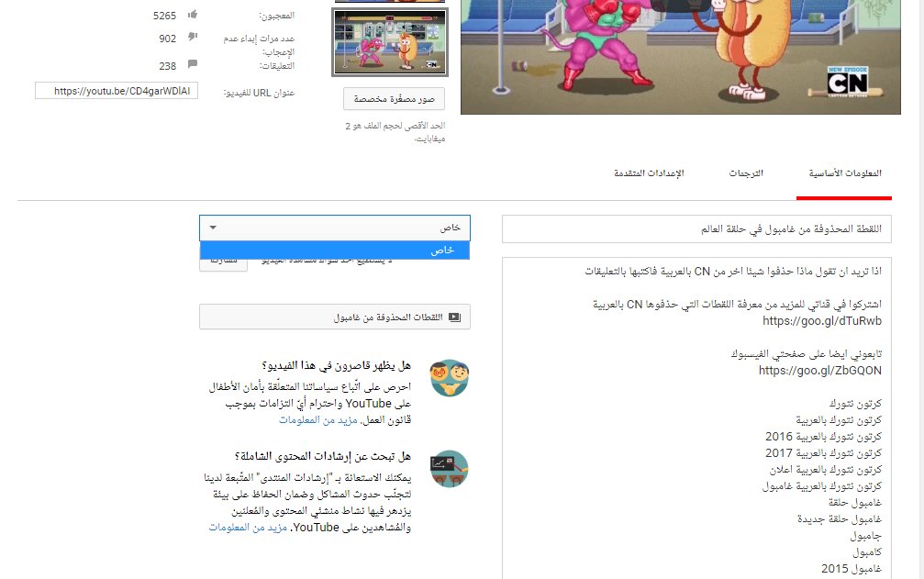Viewport: 924px width, 579px height.
Task: Click the tag line غامبول 2015
Action: tap(852, 568)
